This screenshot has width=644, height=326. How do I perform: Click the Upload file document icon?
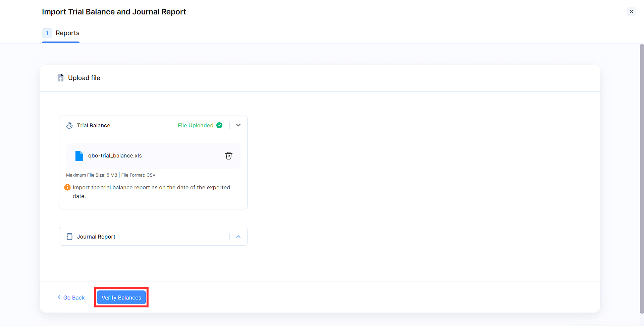pos(61,78)
